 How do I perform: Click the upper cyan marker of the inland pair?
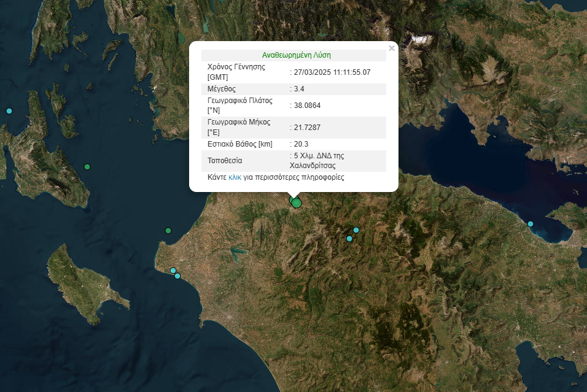356,230
